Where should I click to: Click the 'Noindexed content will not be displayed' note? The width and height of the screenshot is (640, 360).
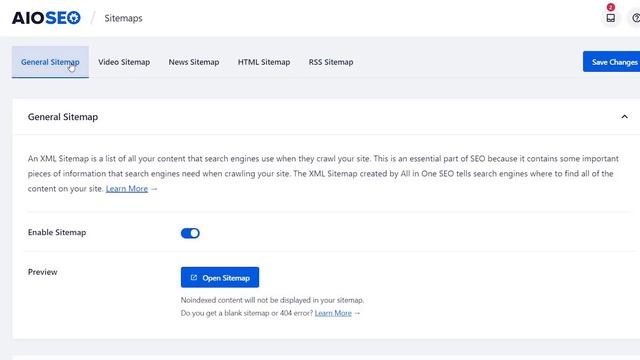coord(272,300)
